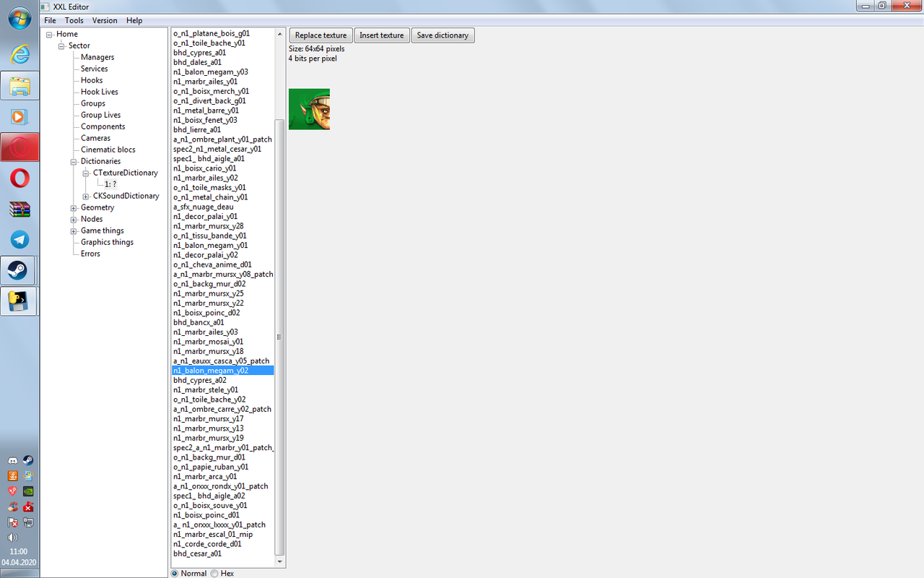Open Windows Media Player taskbar icon

[x=19, y=116]
